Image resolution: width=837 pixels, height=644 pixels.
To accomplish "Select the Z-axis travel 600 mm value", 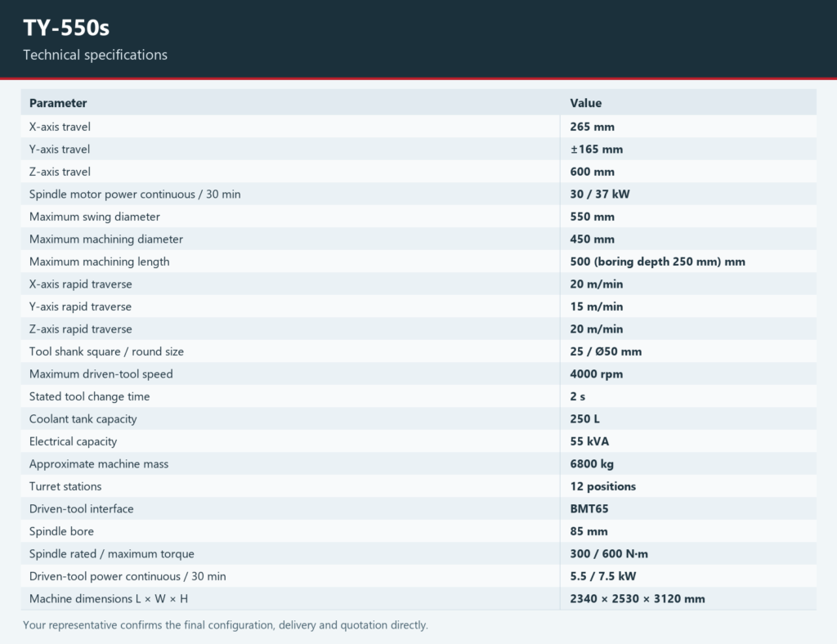I will coord(592,172).
